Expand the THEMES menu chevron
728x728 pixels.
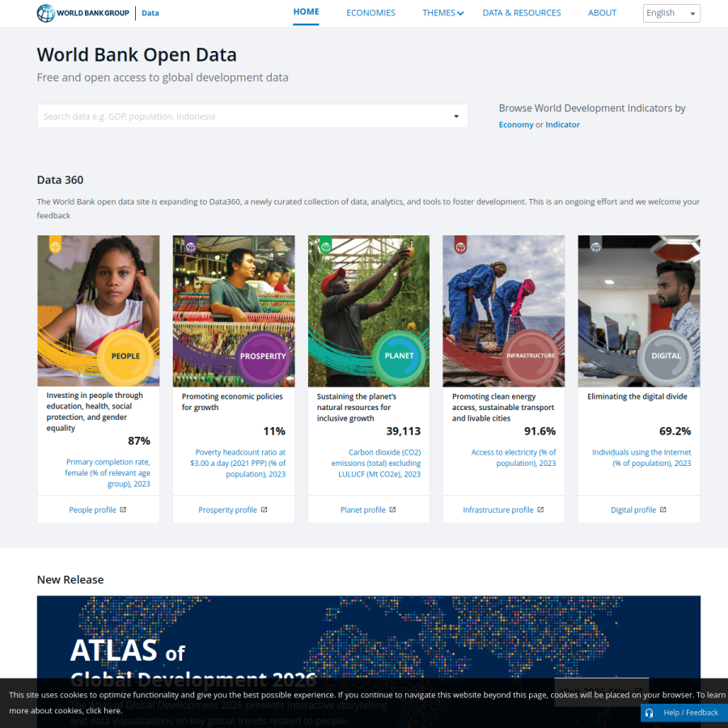(x=460, y=14)
